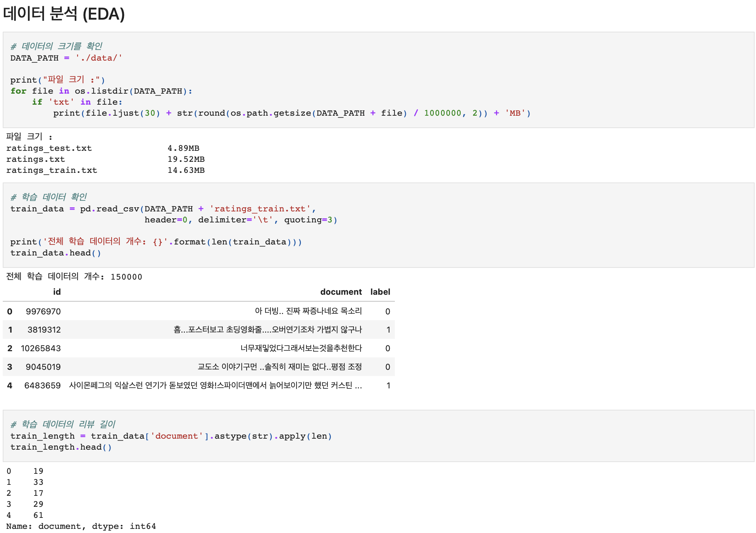Screen dimensions: 756x533
Task: Click the DATA_PATH assignment line in first cell
Action: click(66, 58)
